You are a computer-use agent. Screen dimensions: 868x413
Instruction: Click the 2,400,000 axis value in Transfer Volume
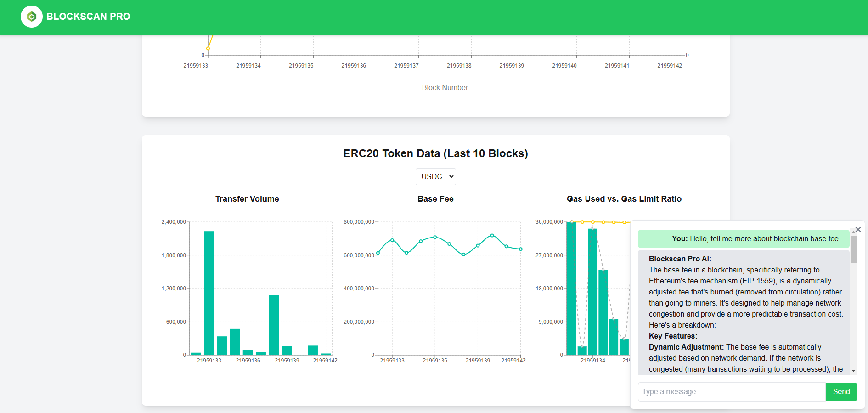(174, 222)
